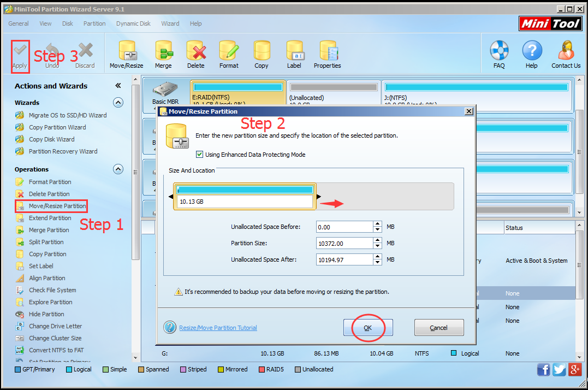Select the E:RAID(NTFS) partition block
This screenshot has height=390, width=588.
click(x=237, y=93)
